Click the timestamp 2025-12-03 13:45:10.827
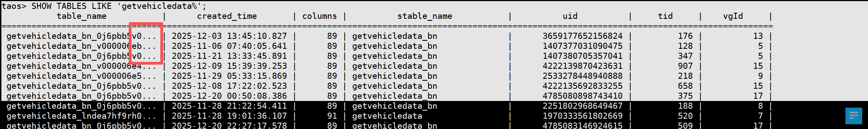 tap(229, 36)
